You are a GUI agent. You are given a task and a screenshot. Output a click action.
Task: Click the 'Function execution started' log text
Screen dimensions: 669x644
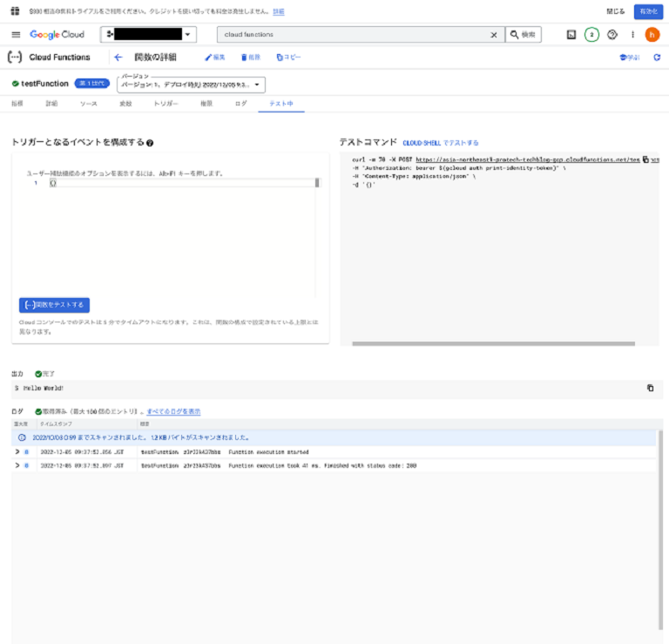click(x=268, y=452)
